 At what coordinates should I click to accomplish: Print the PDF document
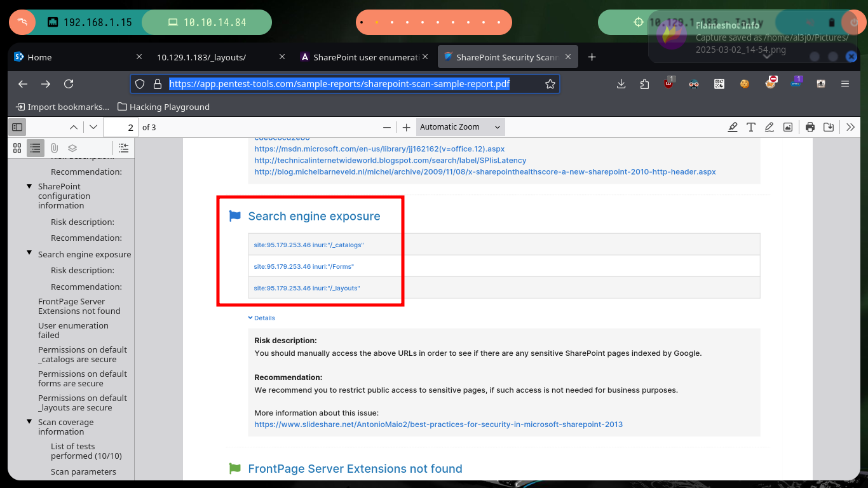(x=810, y=127)
